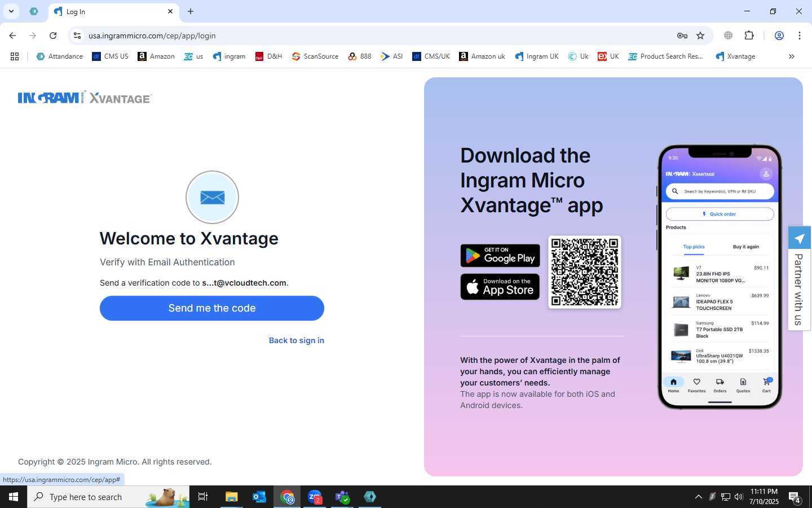Click the pinned tab with hexagon icon
This screenshot has height=508, width=812.
tap(34, 11)
